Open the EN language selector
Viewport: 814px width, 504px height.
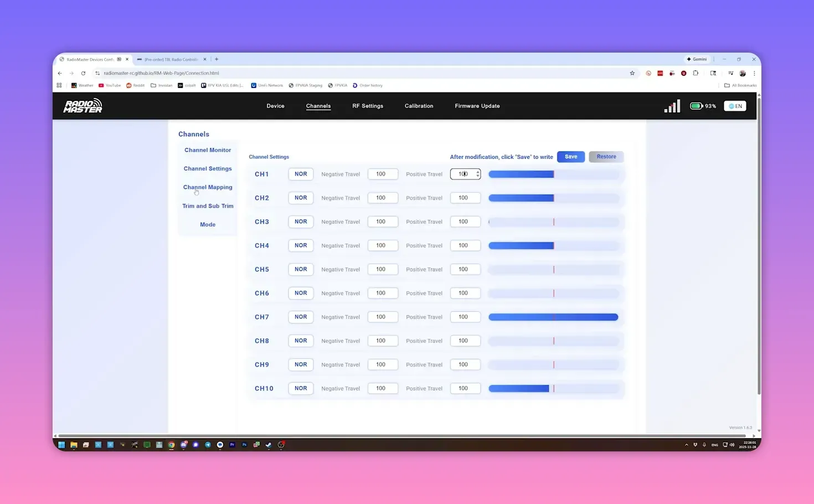[x=735, y=106]
